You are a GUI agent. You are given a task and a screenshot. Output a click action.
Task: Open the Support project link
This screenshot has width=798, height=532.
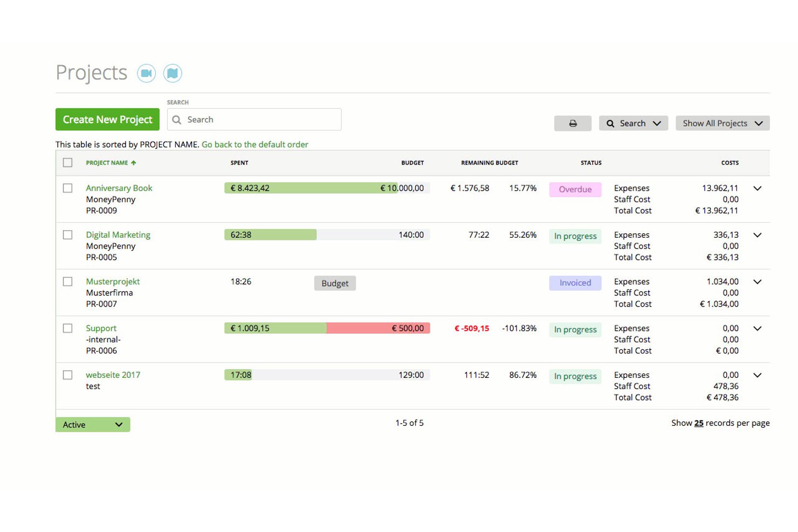[101, 328]
